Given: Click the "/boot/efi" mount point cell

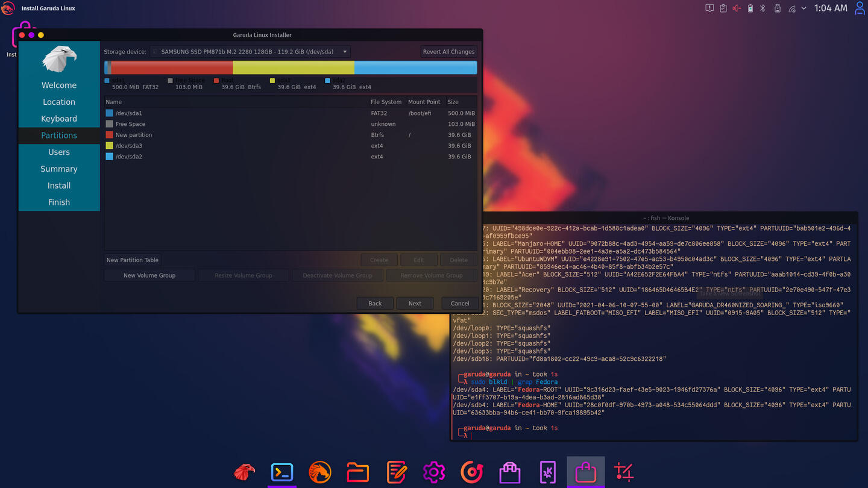Looking at the screenshot, I should coord(420,113).
